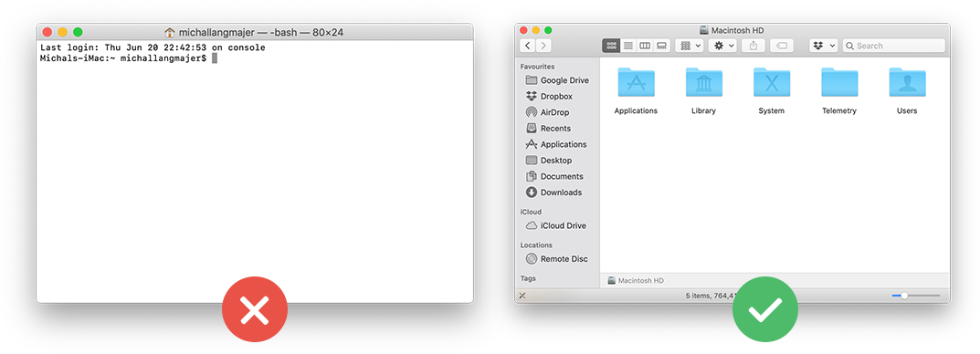Image resolution: width=980 pixels, height=354 pixels.
Task: Go back in the Finder window
Action: point(528,46)
